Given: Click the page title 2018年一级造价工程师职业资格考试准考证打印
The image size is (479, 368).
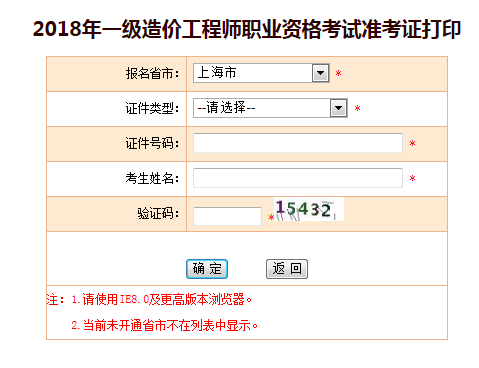Looking at the screenshot, I should coord(247,29).
